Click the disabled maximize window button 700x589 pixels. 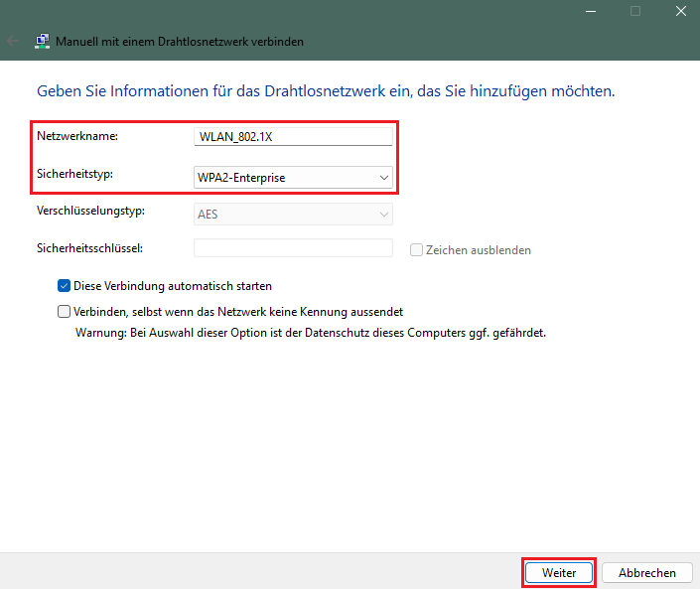click(x=635, y=11)
